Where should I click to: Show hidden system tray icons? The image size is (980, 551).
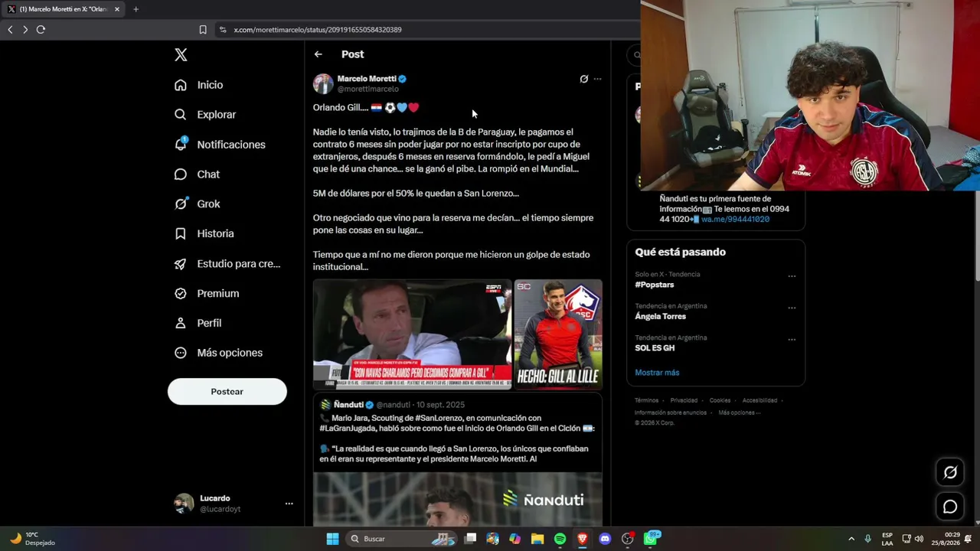pos(851,539)
